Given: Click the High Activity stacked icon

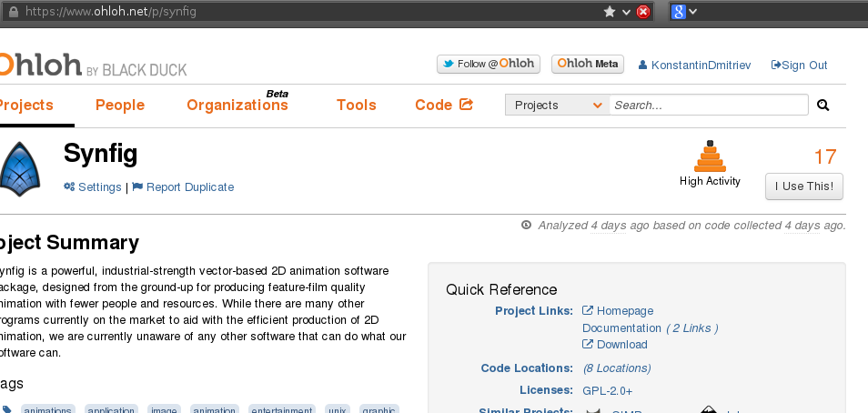Looking at the screenshot, I should tap(710, 156).
